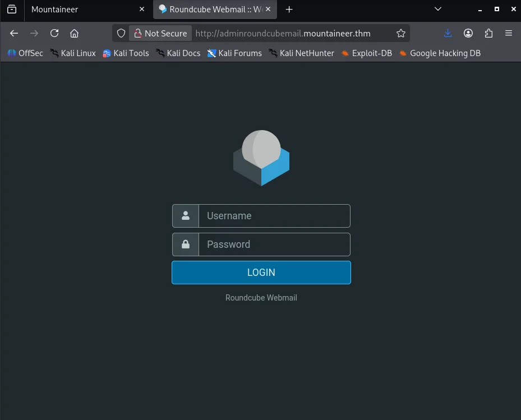Image resolution: width=521 pixels, height=420 pixels.
Task: Click the Username input field
Action: click(274, 216)
